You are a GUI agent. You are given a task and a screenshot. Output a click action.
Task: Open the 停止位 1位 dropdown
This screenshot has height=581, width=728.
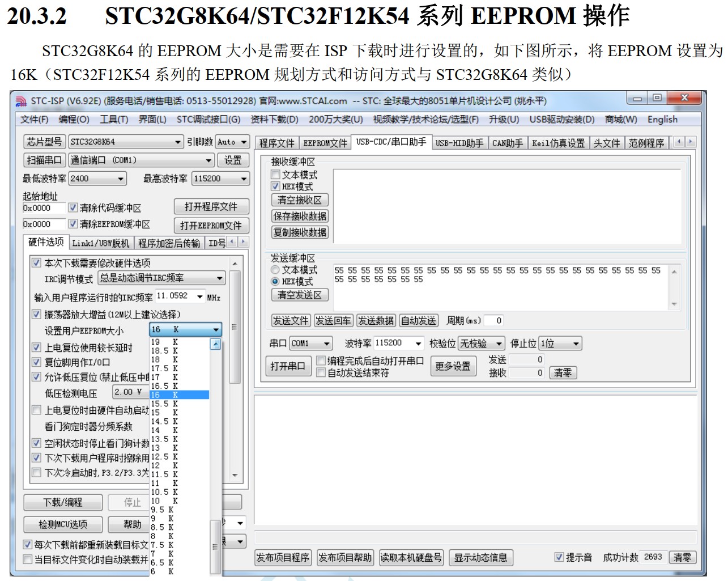576,343
